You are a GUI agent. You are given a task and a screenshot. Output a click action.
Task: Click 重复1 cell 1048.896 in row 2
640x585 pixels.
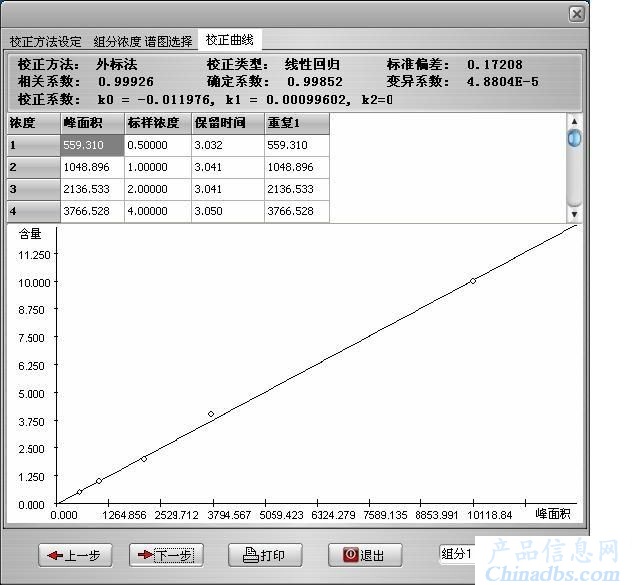click(297, 167)
